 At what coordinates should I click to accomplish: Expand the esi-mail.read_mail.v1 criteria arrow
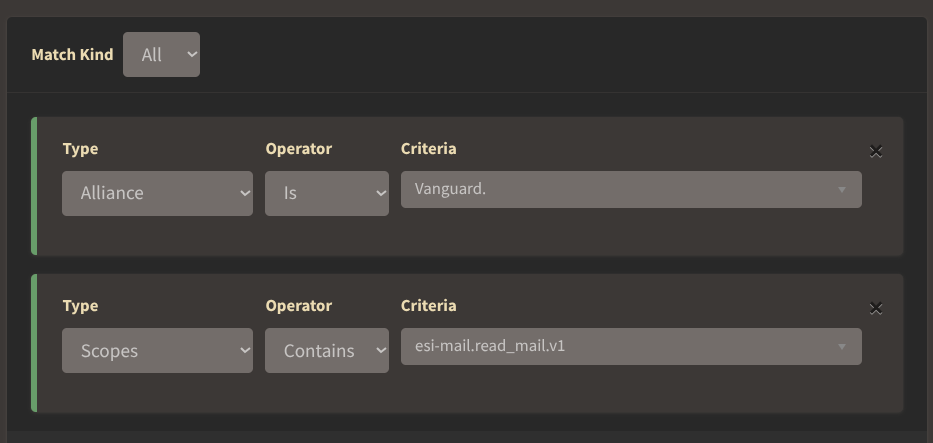click(x=842, y=347)
